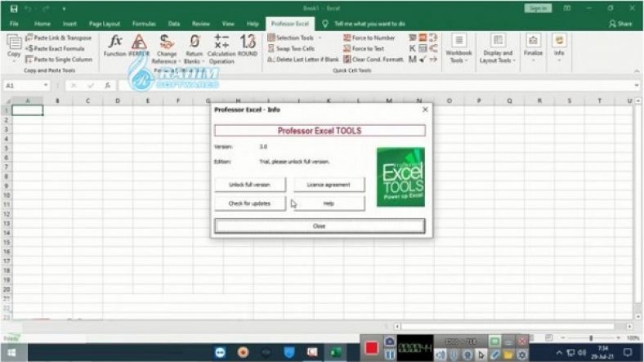Click the horizontal scrollbar track
644x362 pixels.
click(508, 327)
